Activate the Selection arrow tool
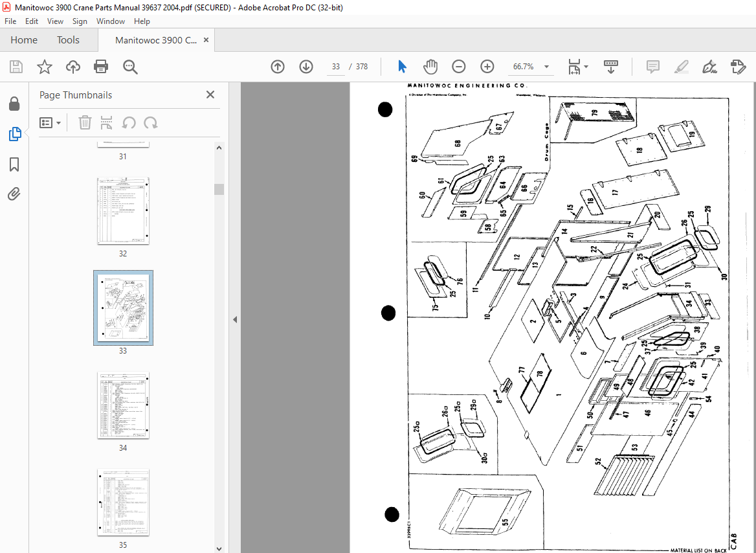Image resolution: width=756 pixels, height=553 pixels. pyautogui.click(x=402, y=67)
